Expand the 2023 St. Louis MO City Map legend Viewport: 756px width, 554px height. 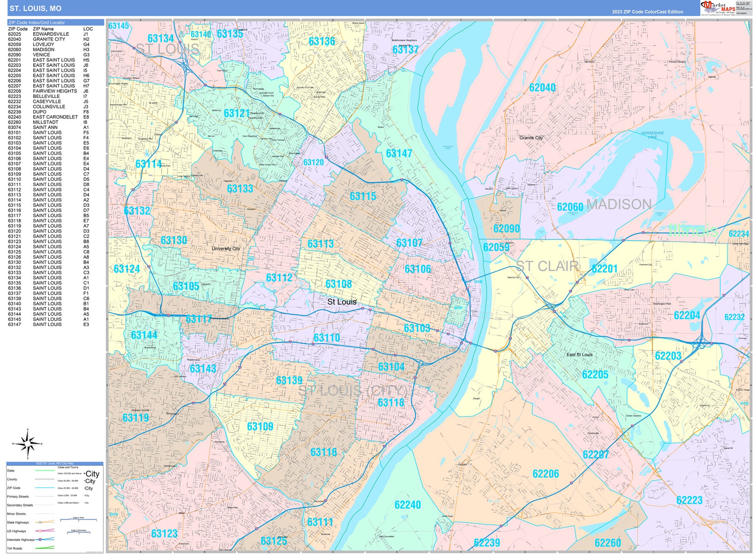(x=55, y=463)
